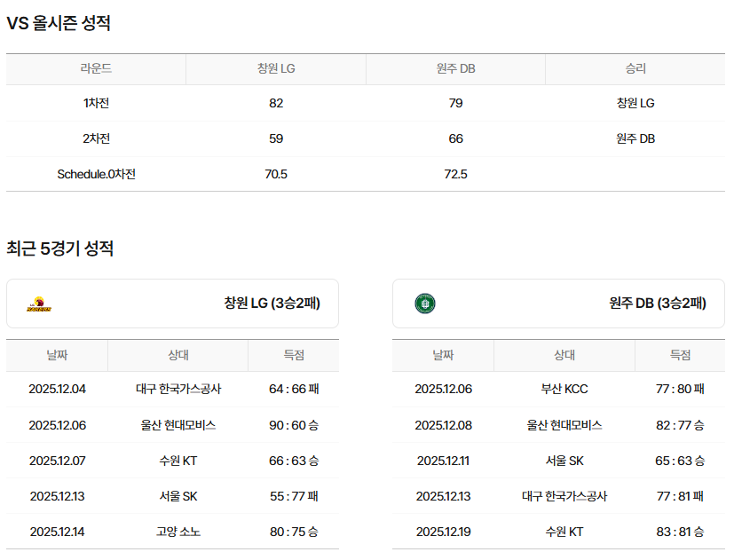Select the 1차전 round row label
Viewport: 734px width, 560px height.
pos(96,103)
